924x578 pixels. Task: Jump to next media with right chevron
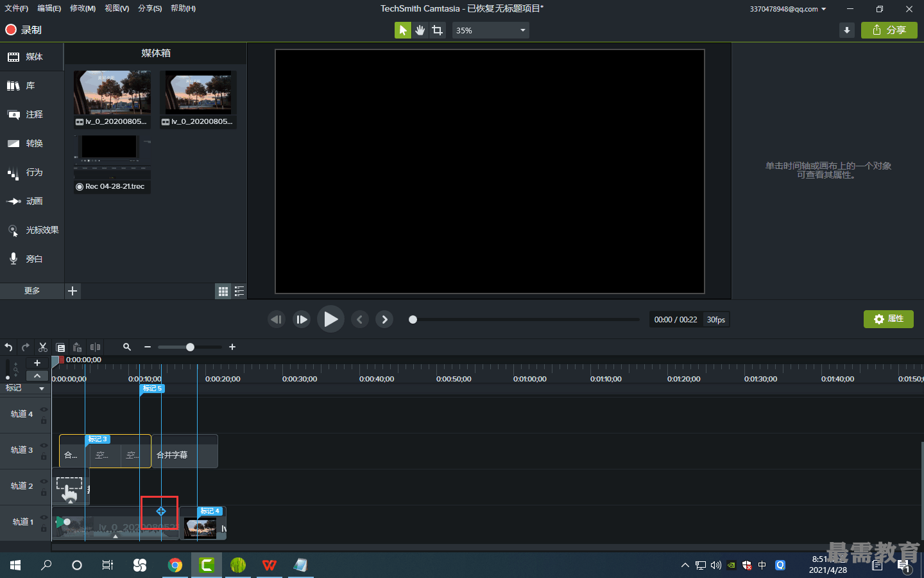[x=384, y=319]
